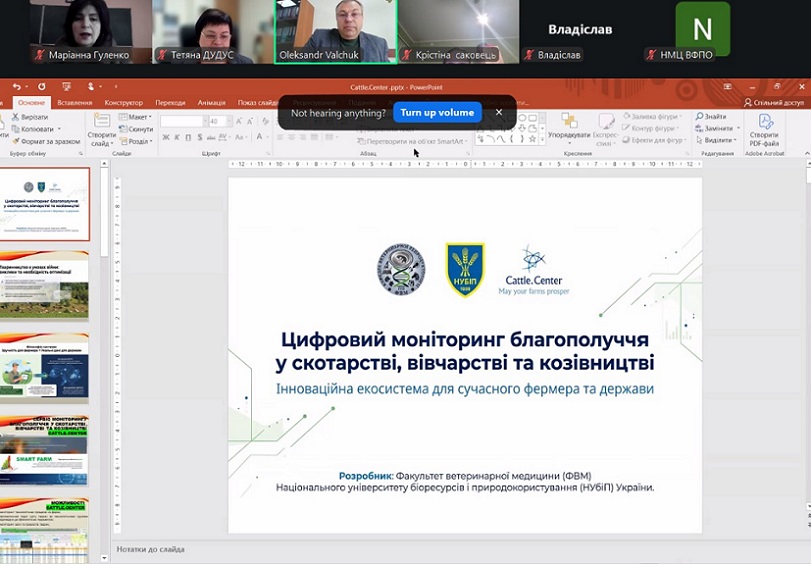The width and height of the screenshot is (811, 564).
Task: Reset slide with Скинути
Action: 136,129
